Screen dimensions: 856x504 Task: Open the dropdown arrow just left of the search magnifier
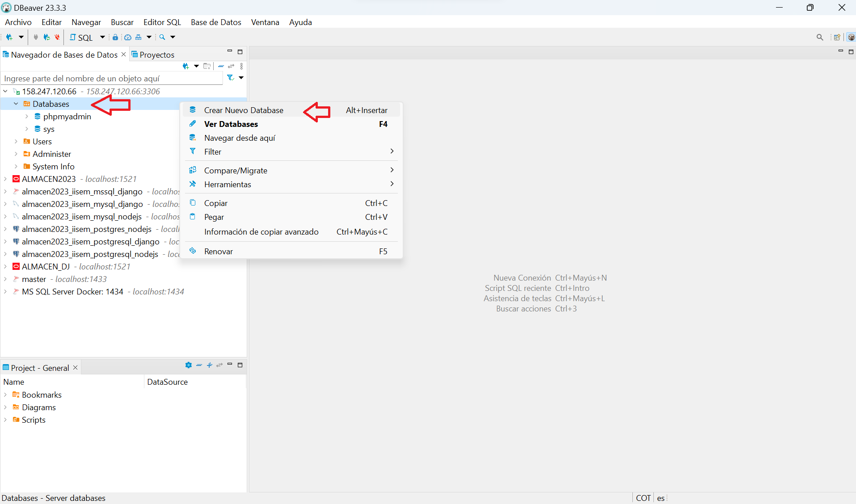tap(149, 38)
